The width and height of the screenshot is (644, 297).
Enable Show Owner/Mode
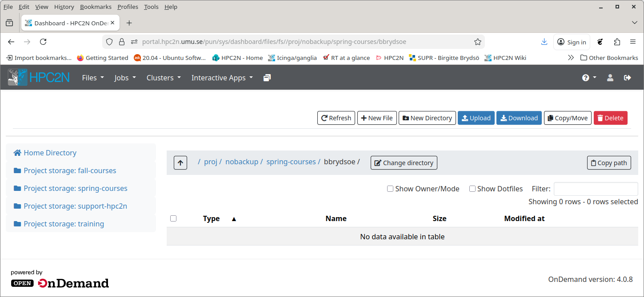pyautogui.click(x=390, y=189)
